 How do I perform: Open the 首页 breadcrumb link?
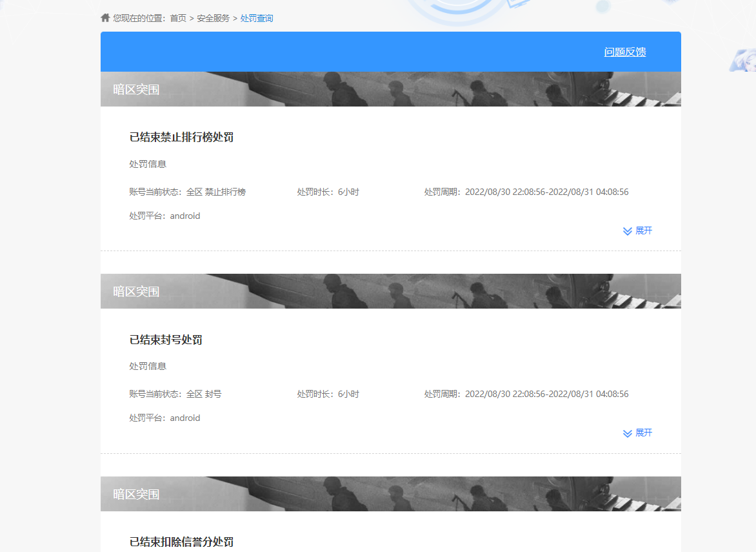tap(178, 18)
